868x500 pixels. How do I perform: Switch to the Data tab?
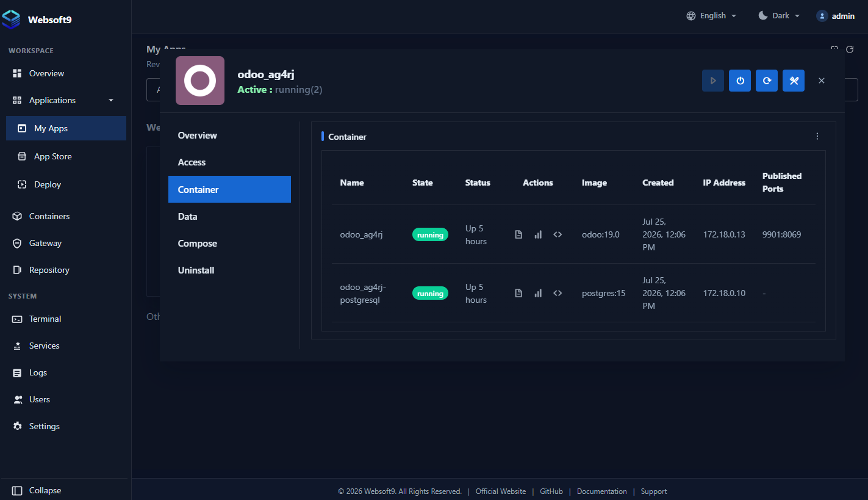pos(229,217)
